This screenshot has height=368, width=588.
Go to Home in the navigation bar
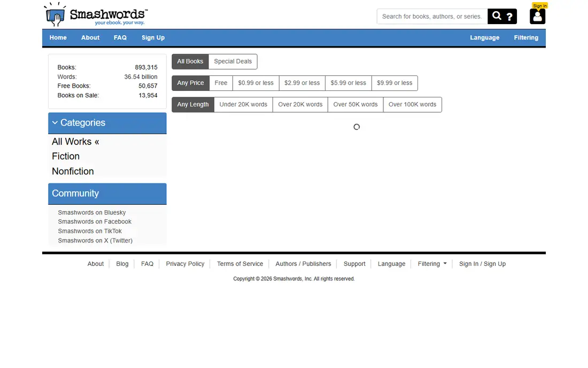pyautogui.click(x=58, y=37)
